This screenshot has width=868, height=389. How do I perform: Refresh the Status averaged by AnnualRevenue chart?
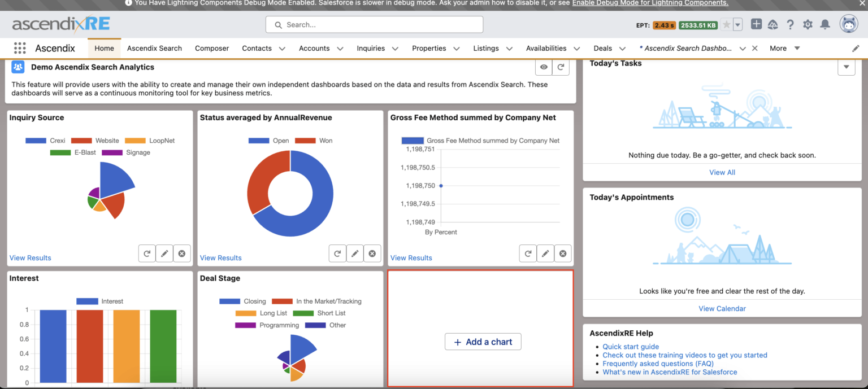pos(337,253)
